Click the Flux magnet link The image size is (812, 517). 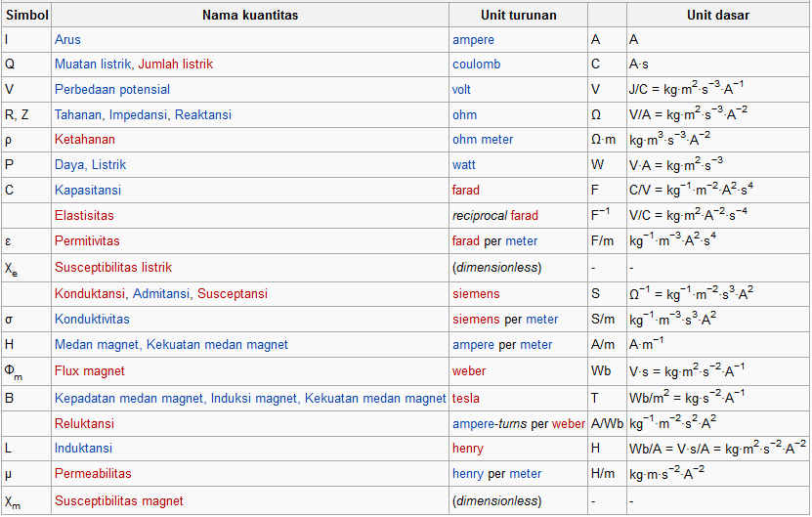89,371
